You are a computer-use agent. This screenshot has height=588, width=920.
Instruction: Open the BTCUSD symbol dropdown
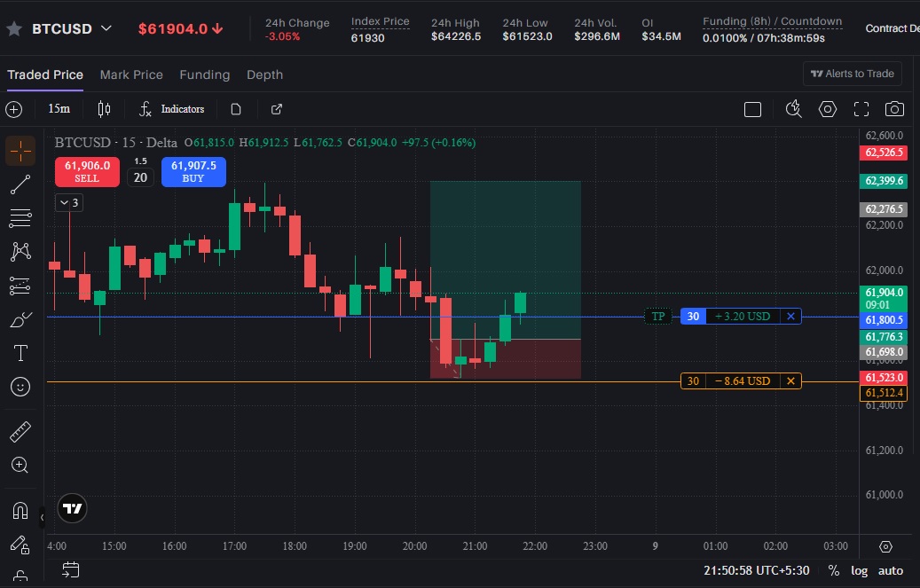point(106,28)
